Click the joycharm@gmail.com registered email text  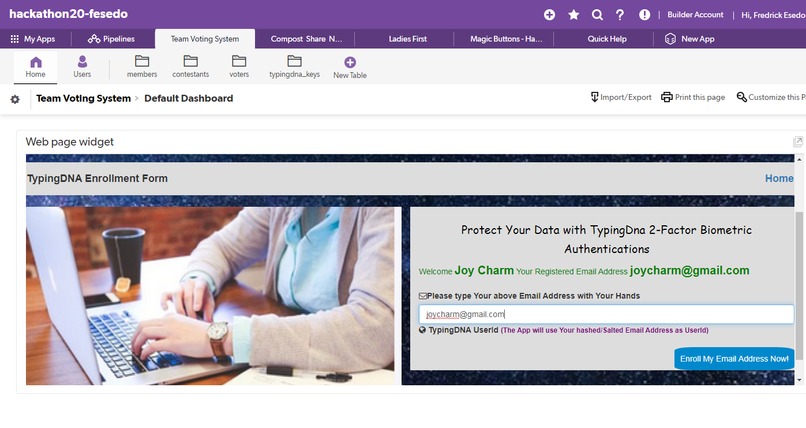pyautogui.click(x=689, y=271)
